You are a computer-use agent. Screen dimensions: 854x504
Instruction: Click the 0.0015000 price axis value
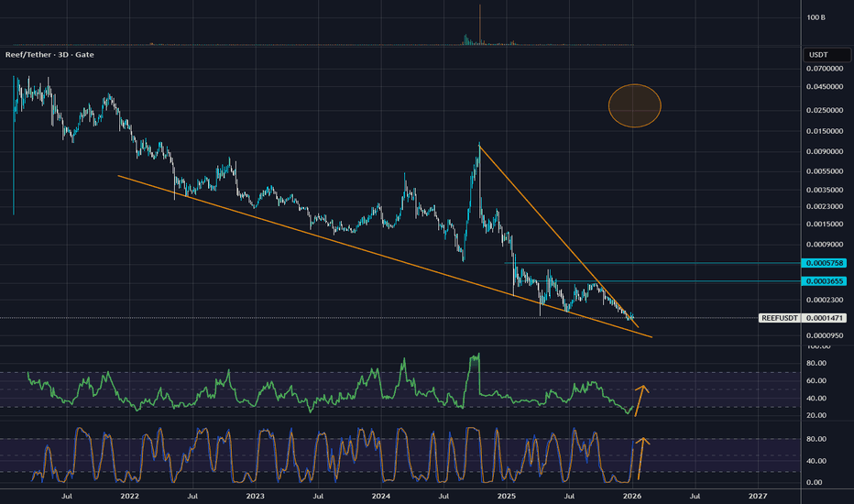825,224
